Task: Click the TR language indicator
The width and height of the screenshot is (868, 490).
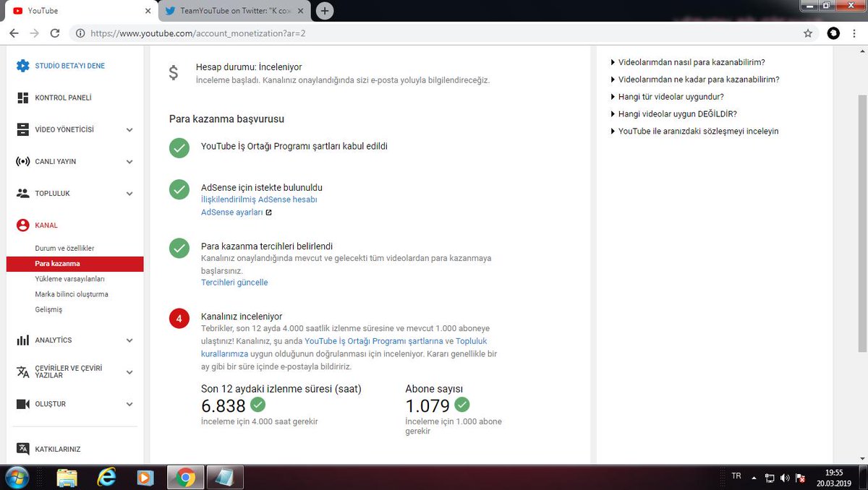Action: pyautogui.click(x=736, y=476)
